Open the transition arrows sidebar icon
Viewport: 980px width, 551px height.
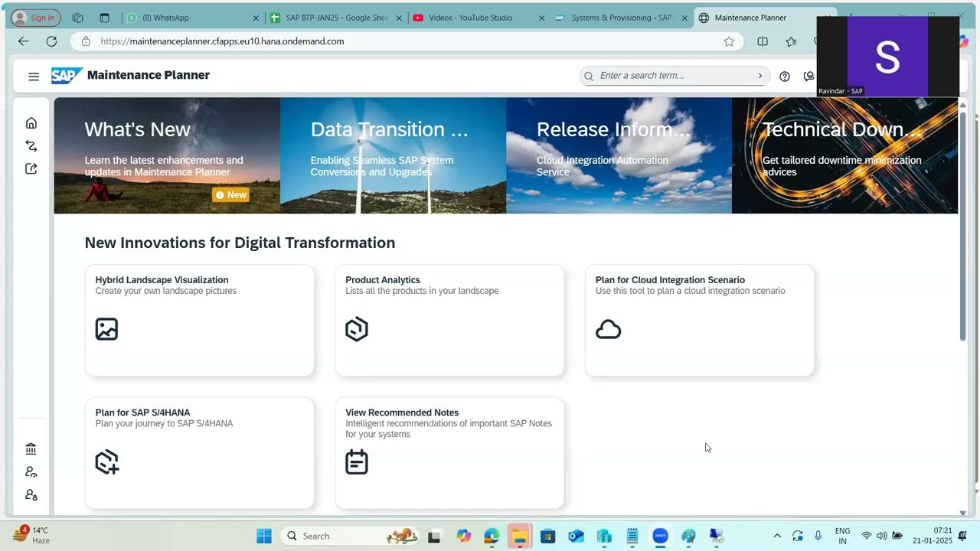31,146
